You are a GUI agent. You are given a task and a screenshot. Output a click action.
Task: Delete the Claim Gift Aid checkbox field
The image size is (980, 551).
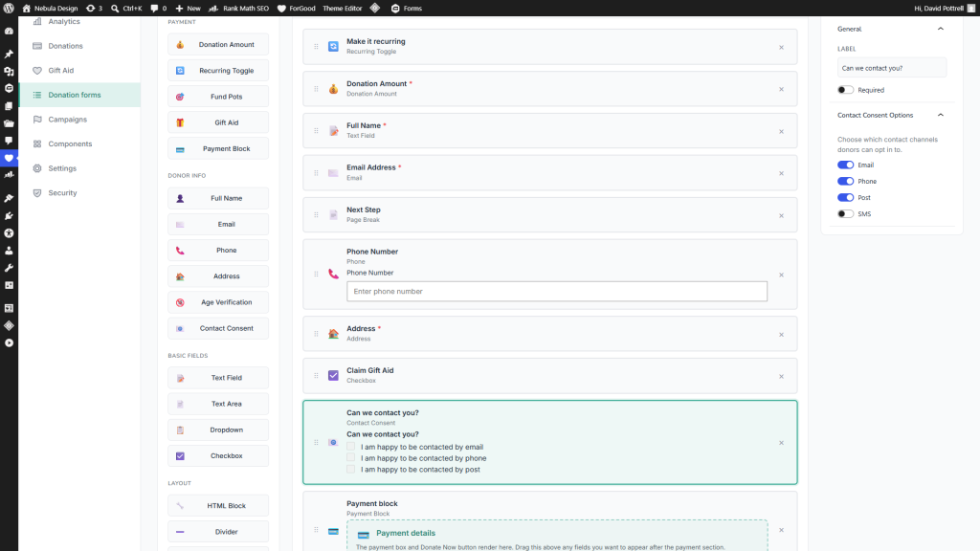[781, 377]
